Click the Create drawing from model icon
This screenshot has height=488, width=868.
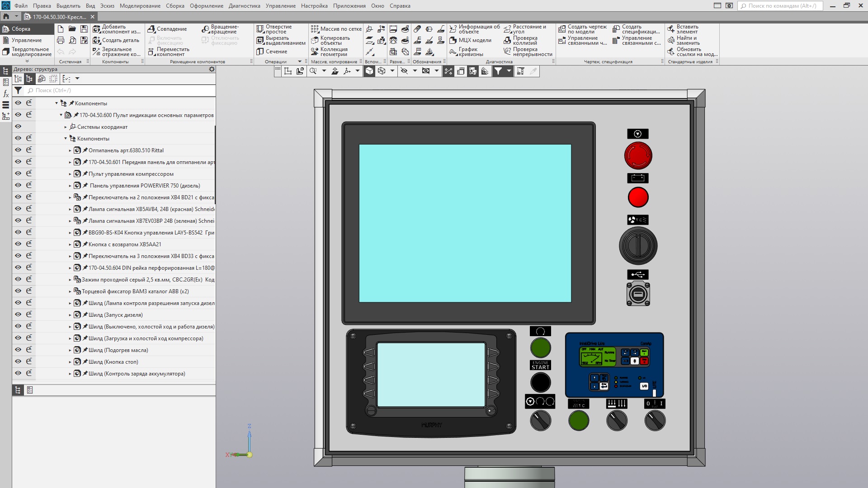click(562, 29)
